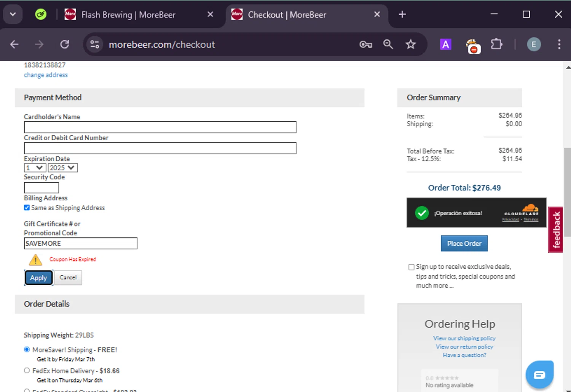
Task: Click the Shipping Weight: 29LBS text
Action: (59, 335)
